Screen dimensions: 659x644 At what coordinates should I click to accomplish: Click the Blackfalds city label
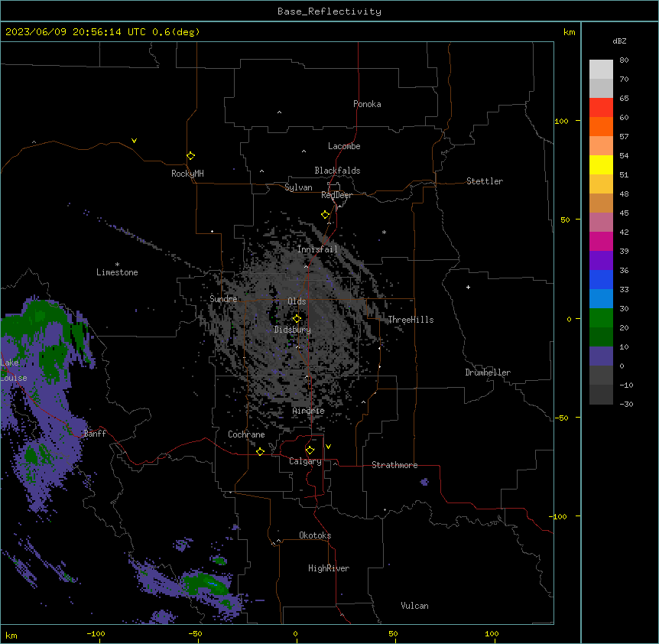[337, 171]
